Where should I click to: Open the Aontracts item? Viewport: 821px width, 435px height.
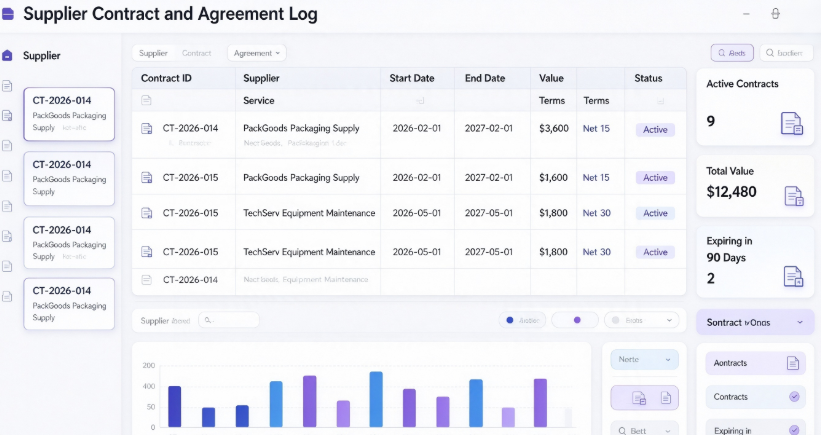[x=754, y=363]
